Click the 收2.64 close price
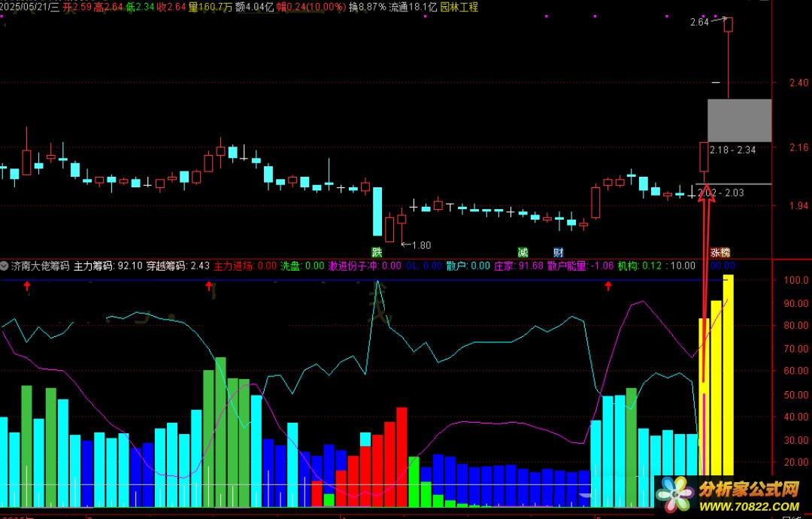 [x=171, y=7]
